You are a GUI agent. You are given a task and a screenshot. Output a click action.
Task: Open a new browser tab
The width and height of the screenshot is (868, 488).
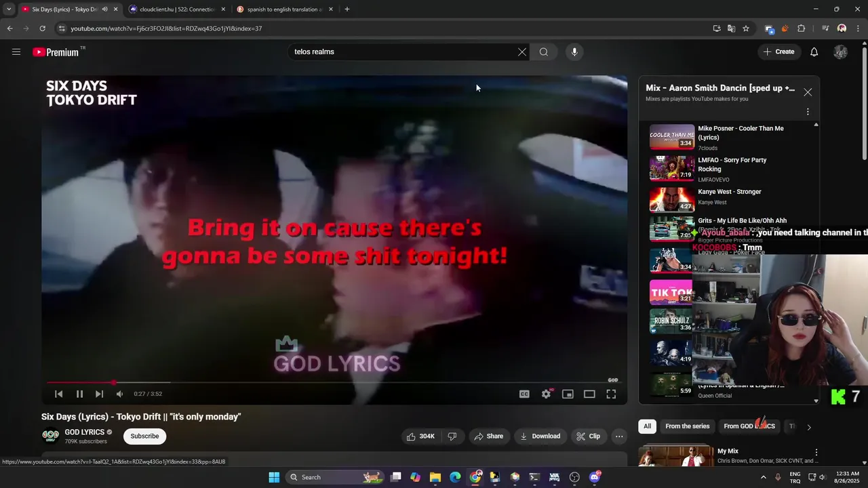click(347, 9)
